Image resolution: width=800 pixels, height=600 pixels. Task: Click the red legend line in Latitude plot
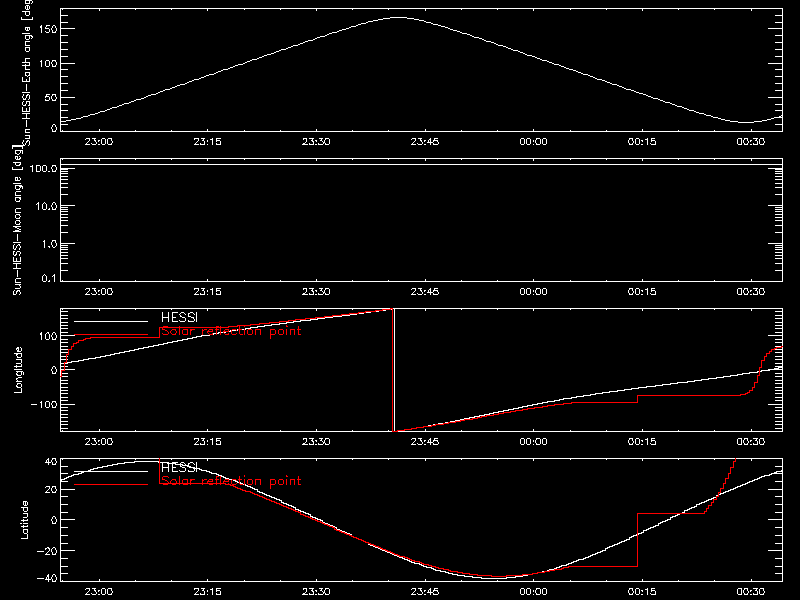[111, 484]
